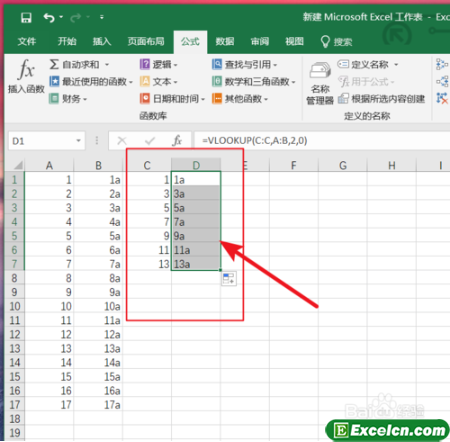Click the Name Box showing D1
The image size is (450, 442).
(x=41, y=141)
